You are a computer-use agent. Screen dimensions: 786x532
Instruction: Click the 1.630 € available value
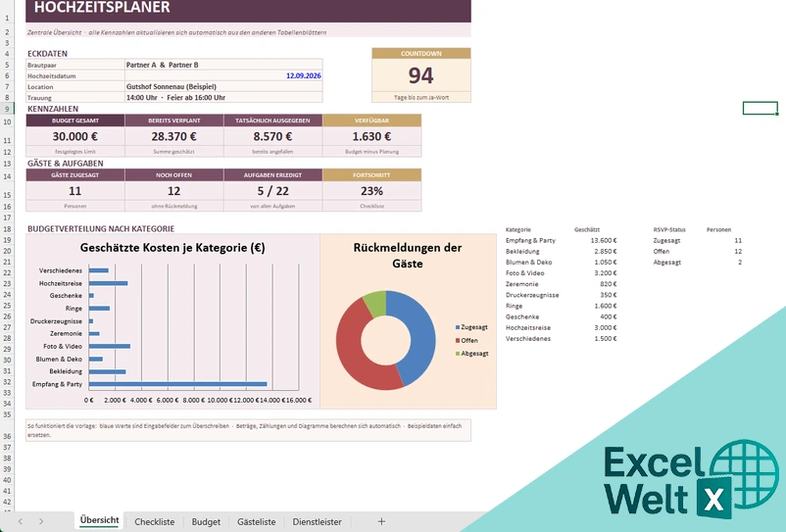[x=372, y=136]
